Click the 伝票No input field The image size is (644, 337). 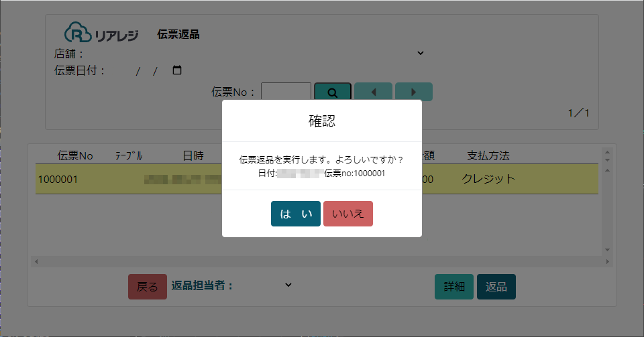pos(286,92)
